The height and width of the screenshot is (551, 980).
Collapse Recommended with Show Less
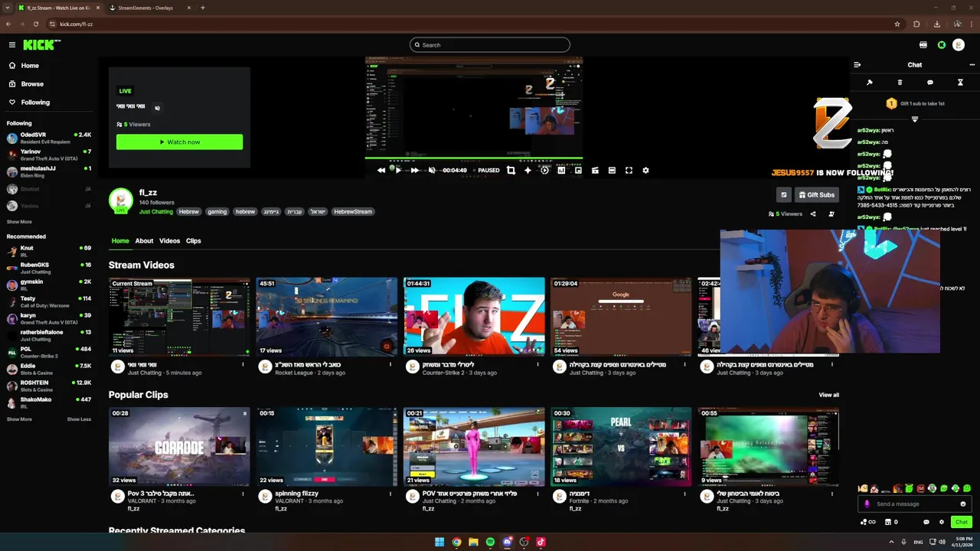tap(79, 419)
